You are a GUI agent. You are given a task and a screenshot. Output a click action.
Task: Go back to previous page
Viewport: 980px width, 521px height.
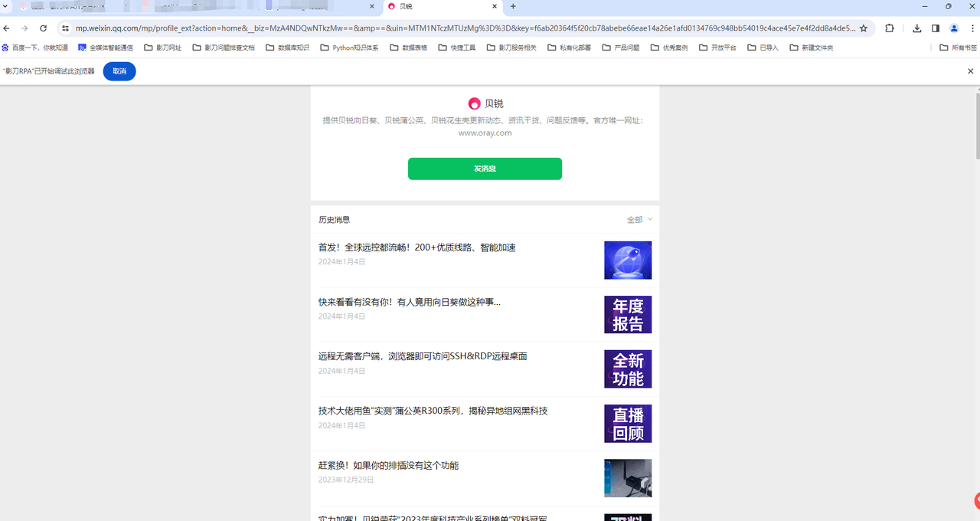7,28
